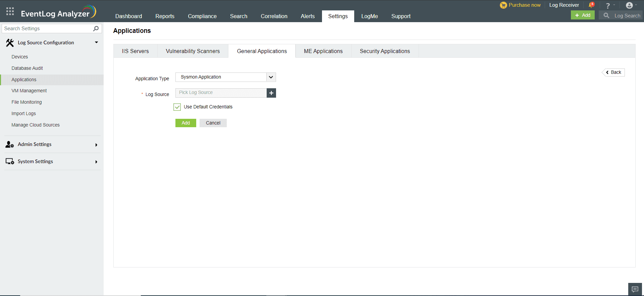Click the Pick Log Source field

[x=221, y=93]
